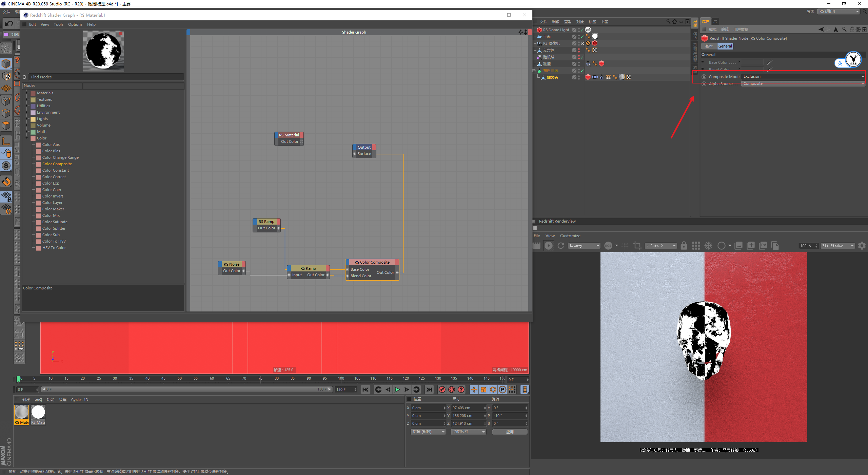Click the Edit menu in Shader Graph
This screenshot has height=475, width=868.
[32, 24]
